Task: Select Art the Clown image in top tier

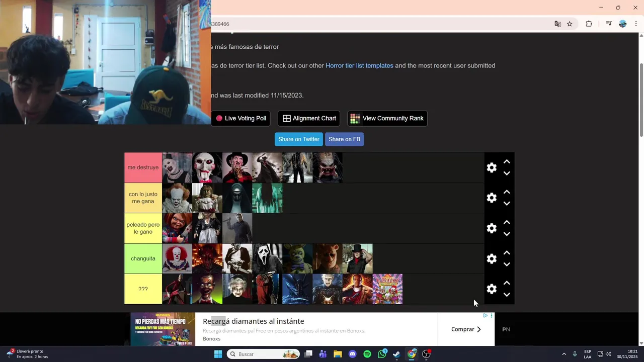Action: click(x=177, y=167)
